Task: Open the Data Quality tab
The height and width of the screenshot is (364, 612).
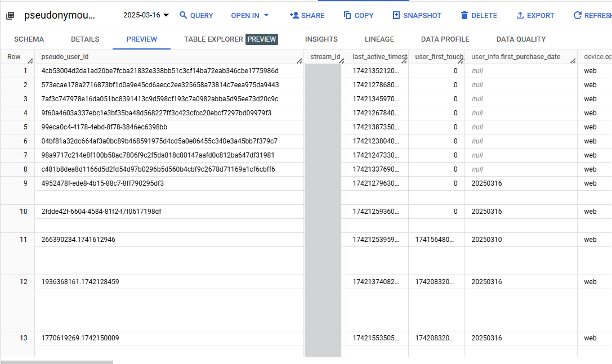Action: coord(521,39)
